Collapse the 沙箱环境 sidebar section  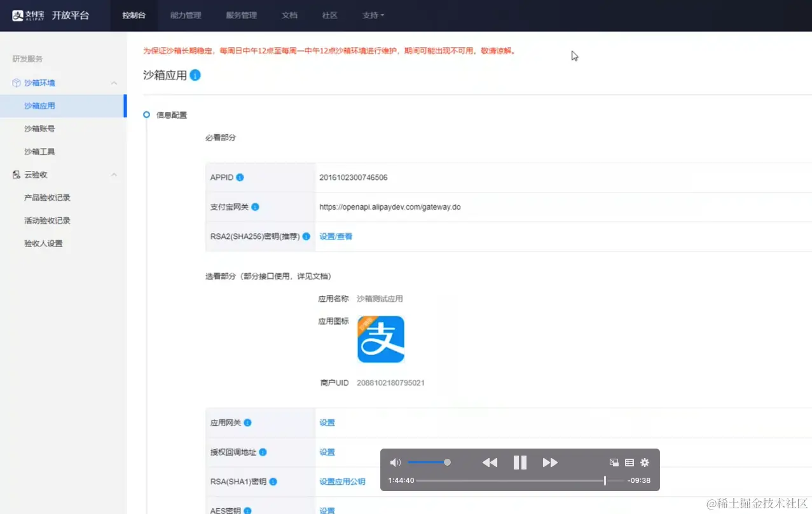click(114, 83)
